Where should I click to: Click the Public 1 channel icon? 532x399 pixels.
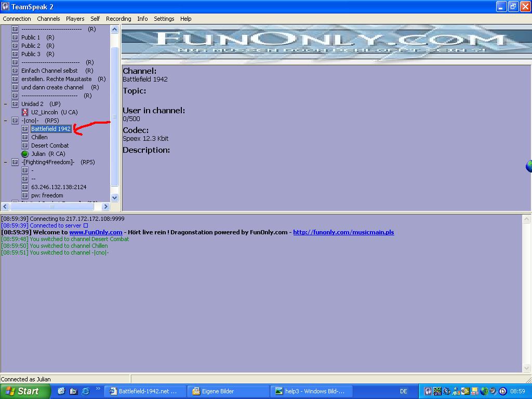tap(15, 37)
